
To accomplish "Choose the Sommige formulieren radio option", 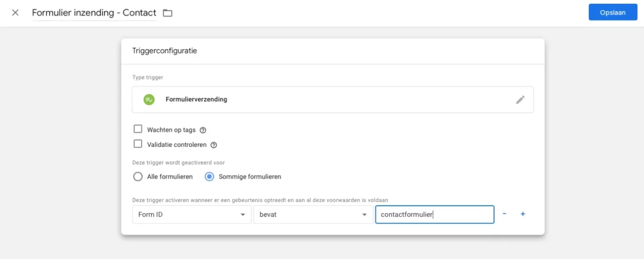I will click(x=209, y=177).
